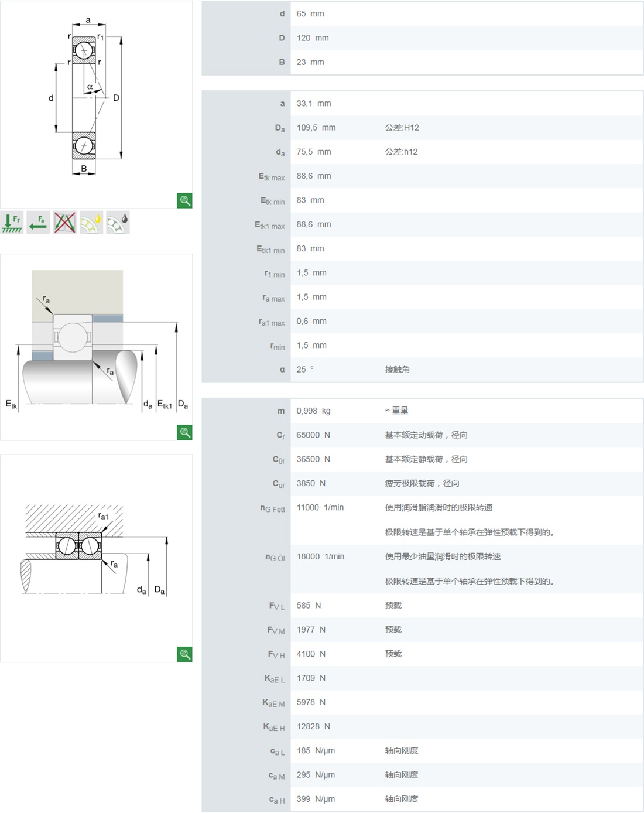
Task: Click the H12 tolerance note for Da
Action: [x=402, y=128]
